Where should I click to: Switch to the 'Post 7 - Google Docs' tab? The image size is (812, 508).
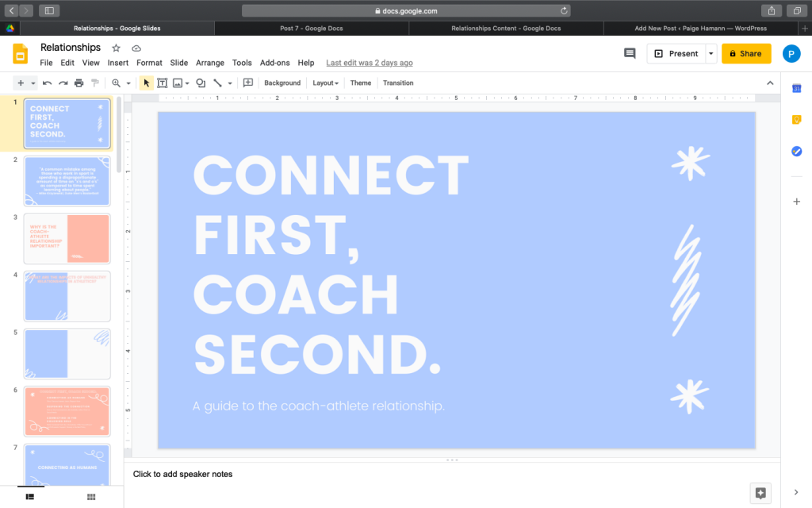coord(311,28)
